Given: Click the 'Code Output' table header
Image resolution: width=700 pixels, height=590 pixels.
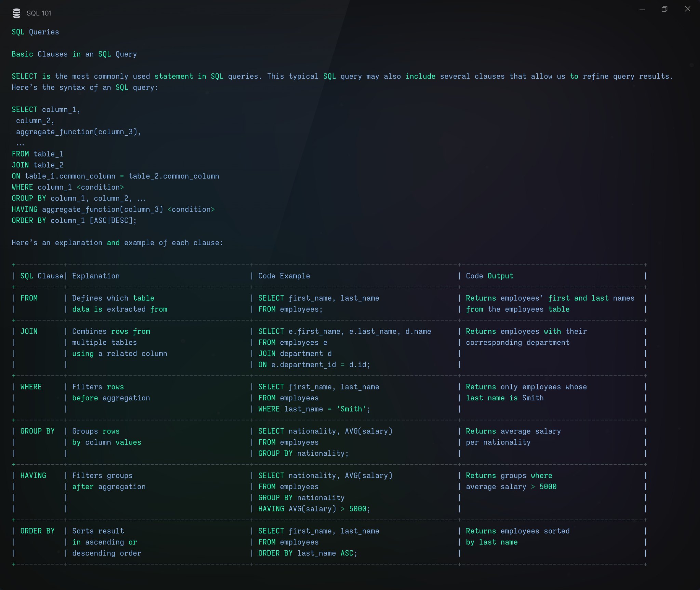Looking at the screenshot, I should pyautogui.click(x=490, y=276).
